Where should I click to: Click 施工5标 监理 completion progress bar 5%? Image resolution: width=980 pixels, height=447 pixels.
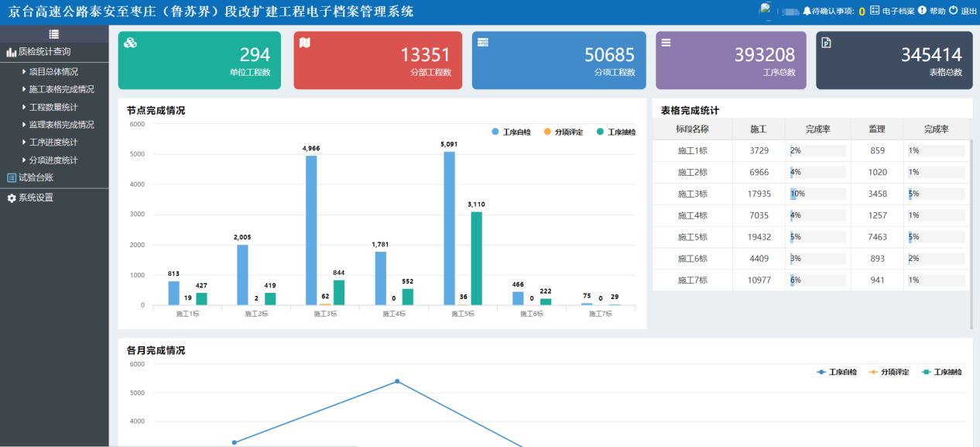point(937,237)
